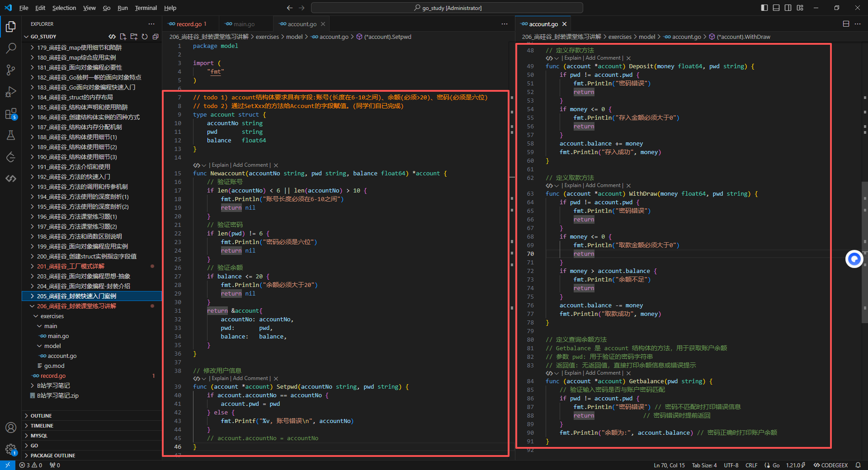Open the Terminal menu
This screenshot has width=868, height=470.
click(146, 8)
